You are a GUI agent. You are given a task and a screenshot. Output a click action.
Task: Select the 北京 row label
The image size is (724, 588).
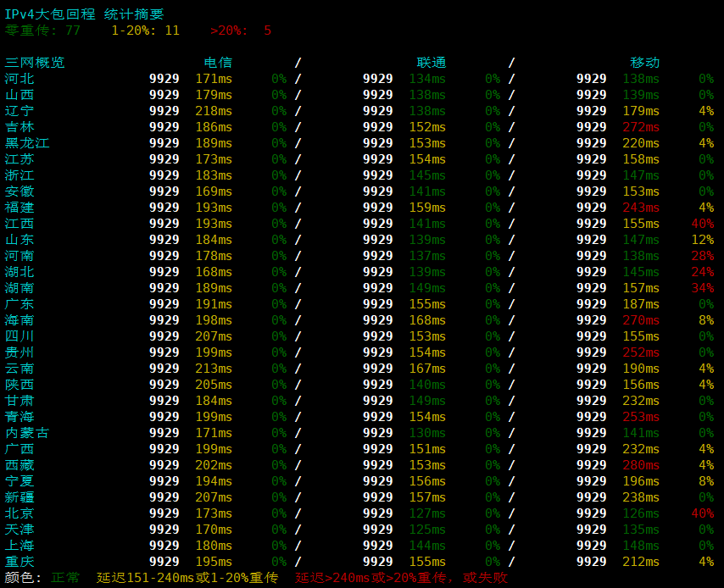click(x=19, y=513)
